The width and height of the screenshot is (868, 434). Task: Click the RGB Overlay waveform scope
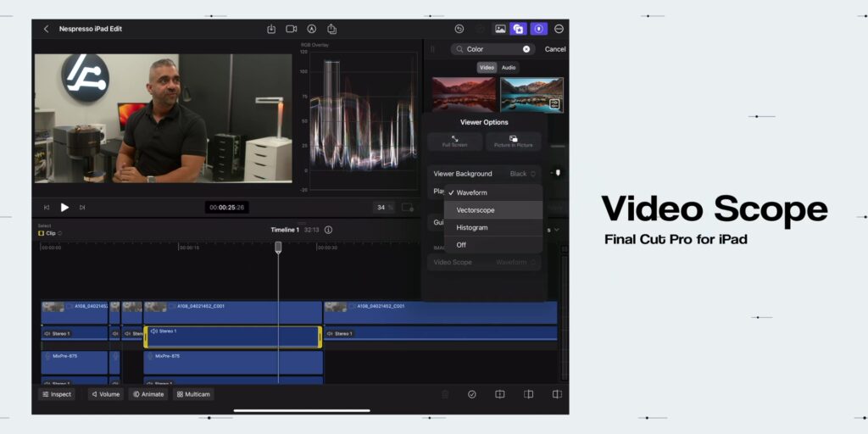click(363, 120)
